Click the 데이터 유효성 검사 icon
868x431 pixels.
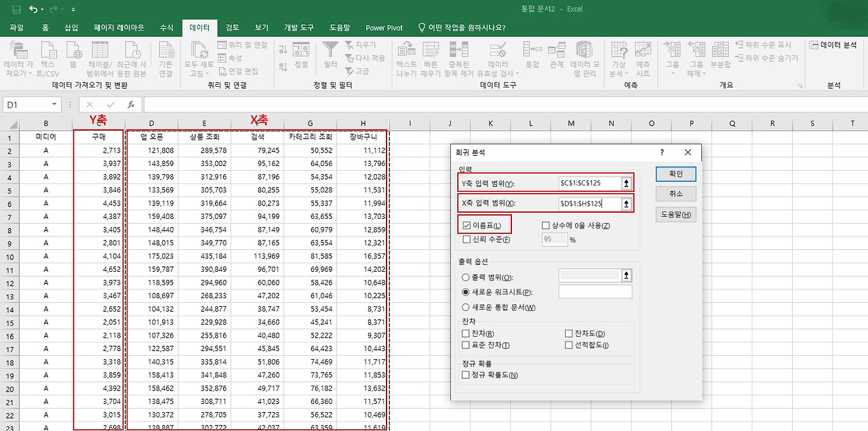497,49
